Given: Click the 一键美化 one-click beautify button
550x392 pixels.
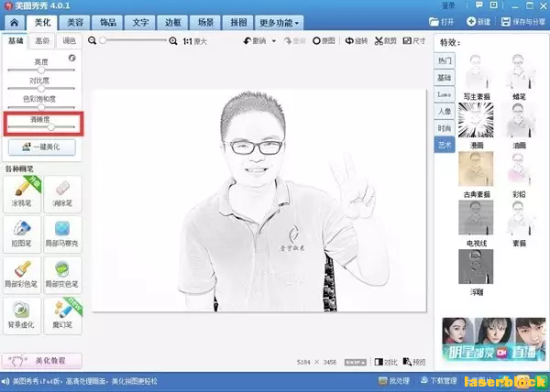Looking at the screenshot, I should tap(42, 147).
